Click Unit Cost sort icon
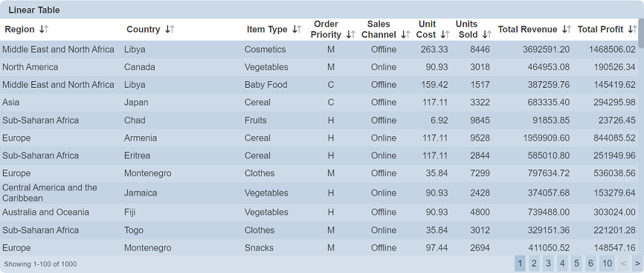 (x=445, y=34)
